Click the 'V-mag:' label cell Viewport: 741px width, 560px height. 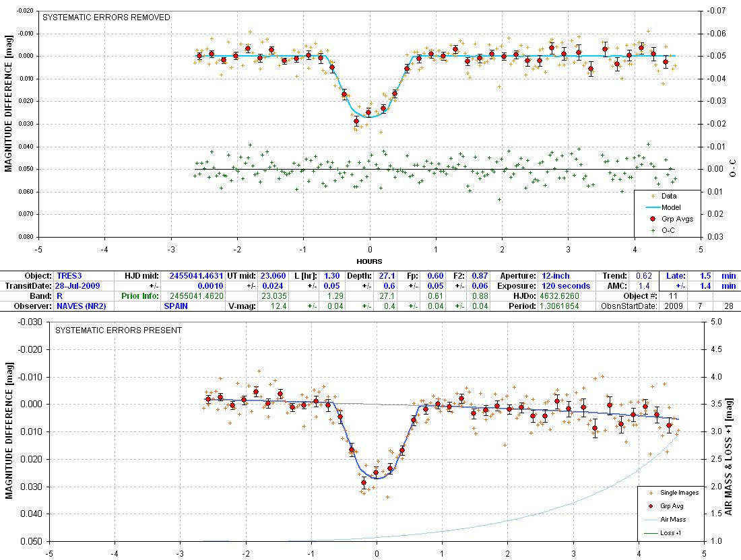[242, 306]
